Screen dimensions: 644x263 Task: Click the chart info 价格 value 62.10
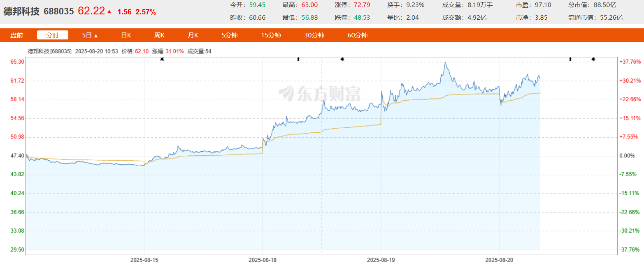tap(142, 51)
